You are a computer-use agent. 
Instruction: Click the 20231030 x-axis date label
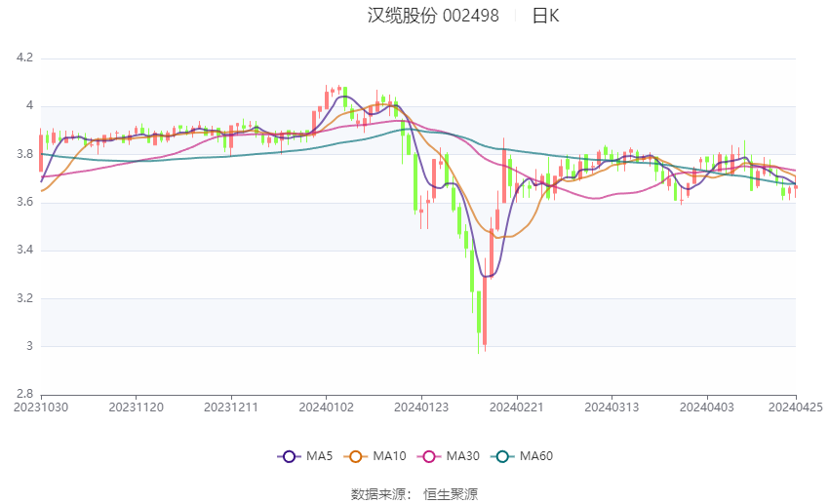[x=41, y=407]
